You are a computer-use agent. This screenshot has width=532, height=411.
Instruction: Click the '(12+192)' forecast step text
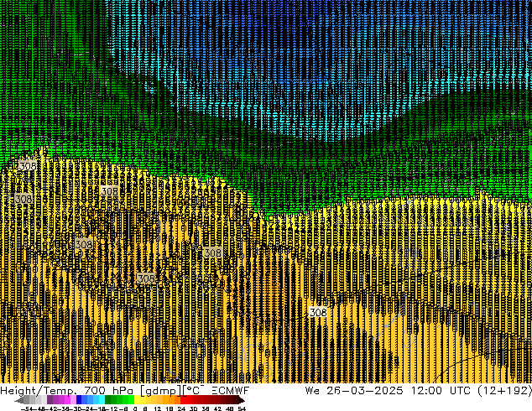tap(504, 391)
